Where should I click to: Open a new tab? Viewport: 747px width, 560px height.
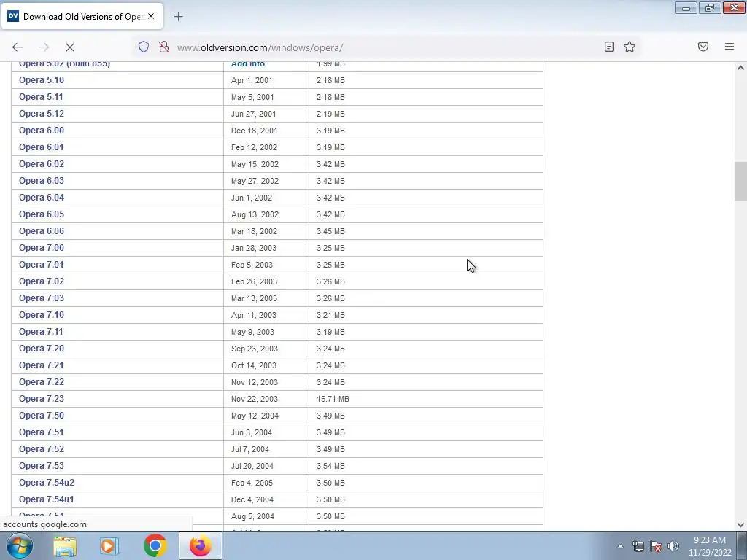[x=178, y=17]
